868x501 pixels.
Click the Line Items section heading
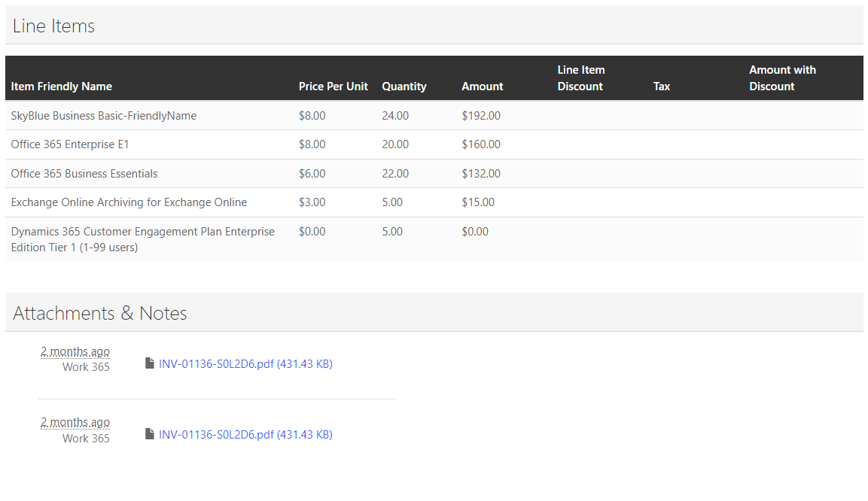tap(53, 26)
